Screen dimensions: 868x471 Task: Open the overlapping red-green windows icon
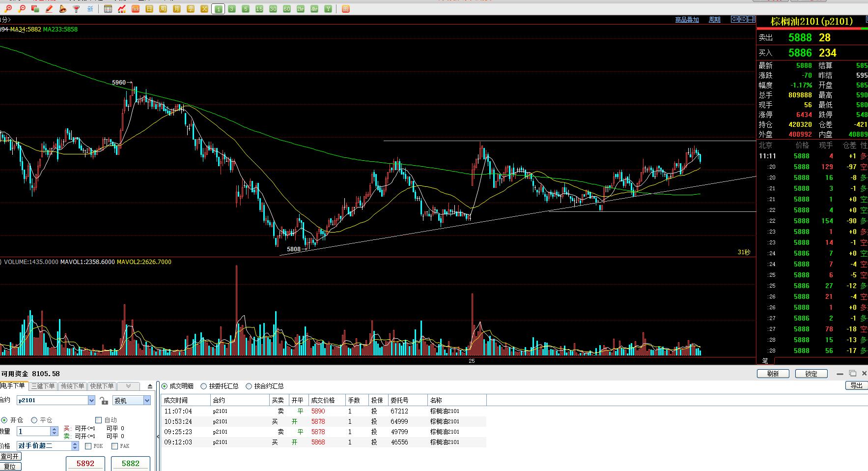pos(35,9)
